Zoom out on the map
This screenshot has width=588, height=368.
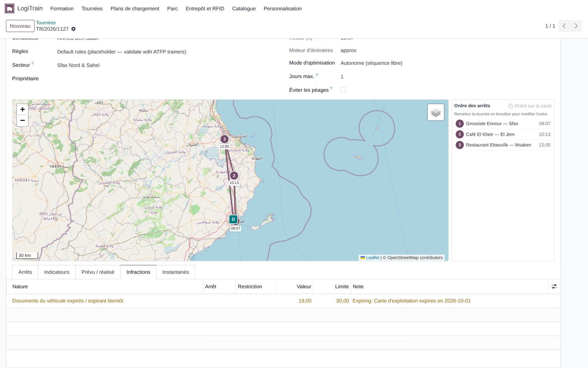tap(22, 120)
